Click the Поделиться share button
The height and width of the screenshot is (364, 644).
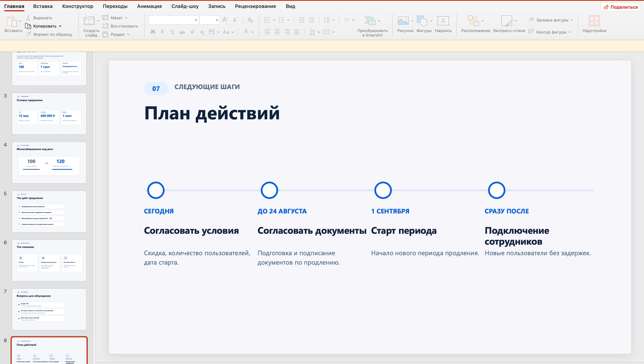click(621, 7)
